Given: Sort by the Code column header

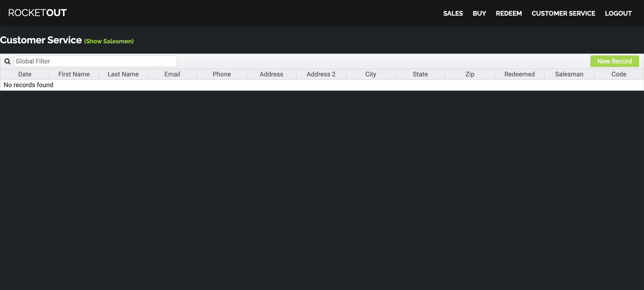Looking at the screenshot, I should [619, 74].
